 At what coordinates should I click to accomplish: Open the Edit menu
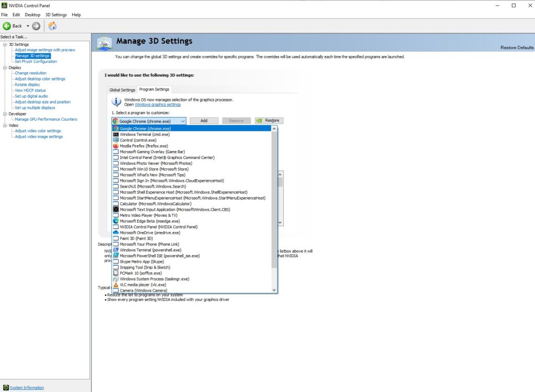pyautogui.click(x=16, y=15)
